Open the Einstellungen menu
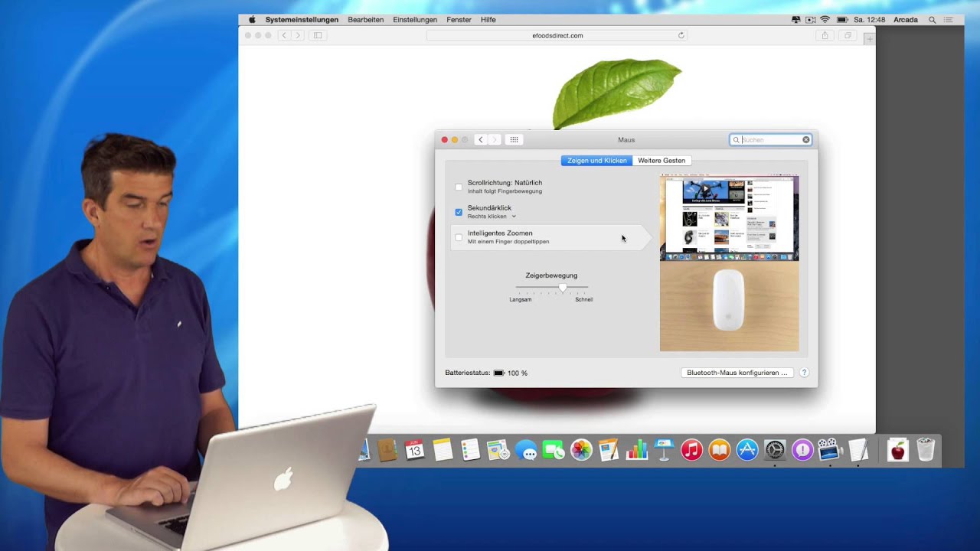 tap(415, 20)
